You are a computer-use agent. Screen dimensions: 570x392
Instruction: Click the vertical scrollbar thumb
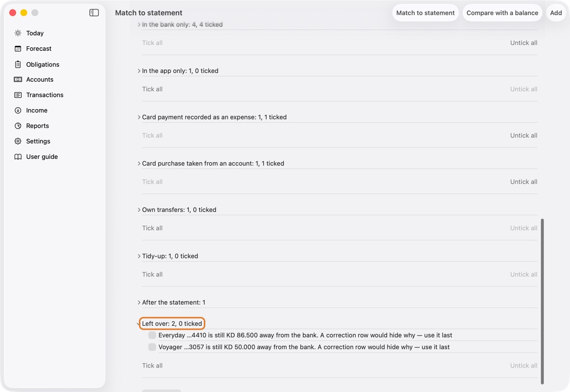point(542,301)
